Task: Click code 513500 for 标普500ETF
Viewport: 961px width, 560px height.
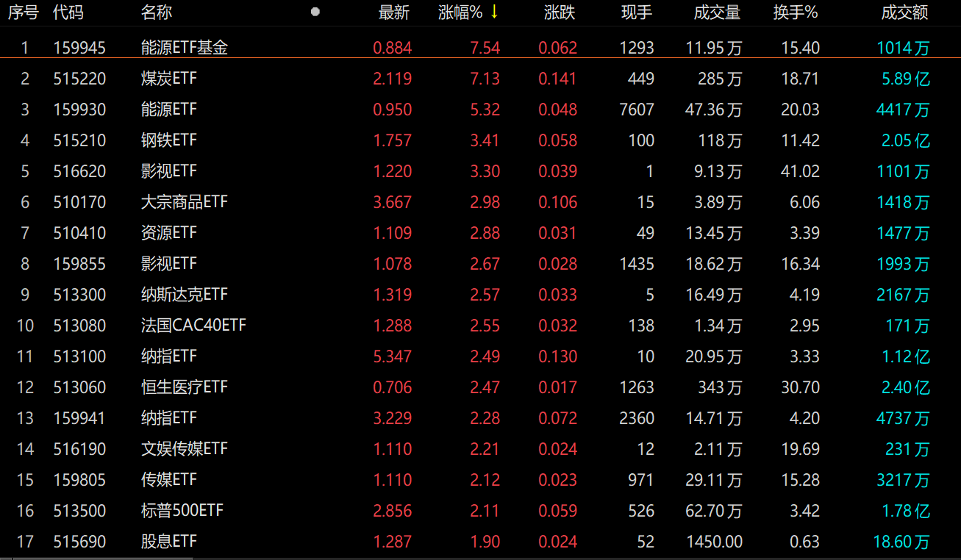Action: (79, 511)
